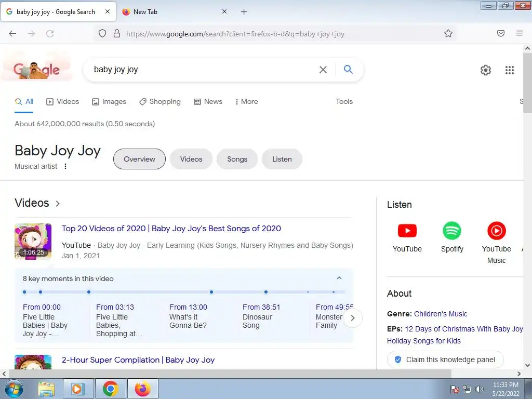The width and height of the screenshot is (532, 399).
Task: Expand the More search filters menu
Action: coord(246,101)
